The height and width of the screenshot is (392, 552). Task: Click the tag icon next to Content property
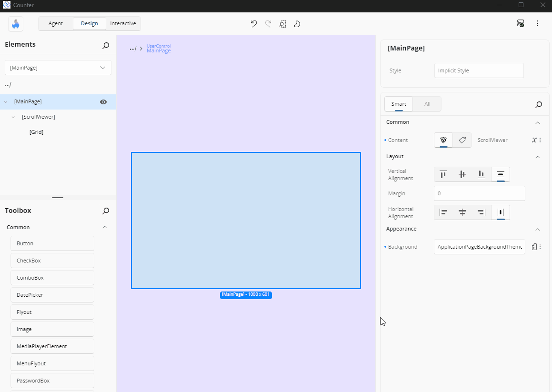coord(462,140)
